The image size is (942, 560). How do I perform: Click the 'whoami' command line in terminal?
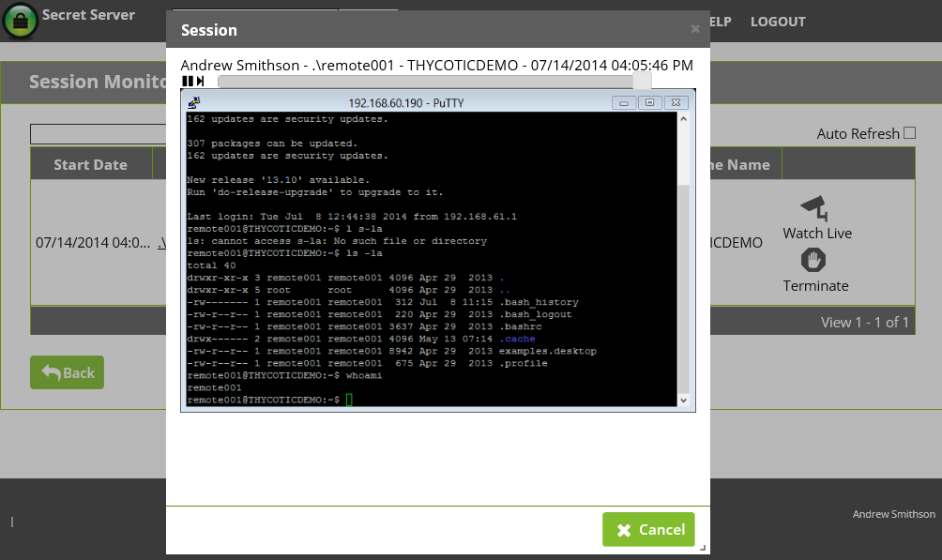click(x=284, y=375)
